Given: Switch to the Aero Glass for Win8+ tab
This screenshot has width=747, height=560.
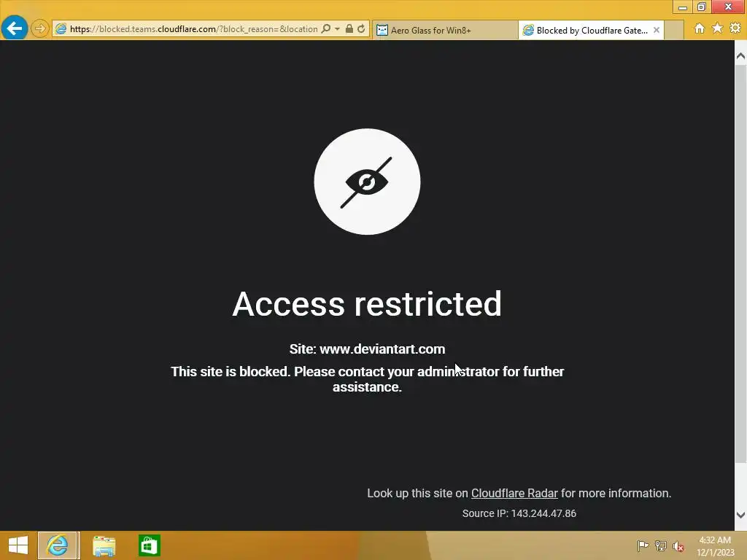Looking at the screenshot, I should point(445,30).
